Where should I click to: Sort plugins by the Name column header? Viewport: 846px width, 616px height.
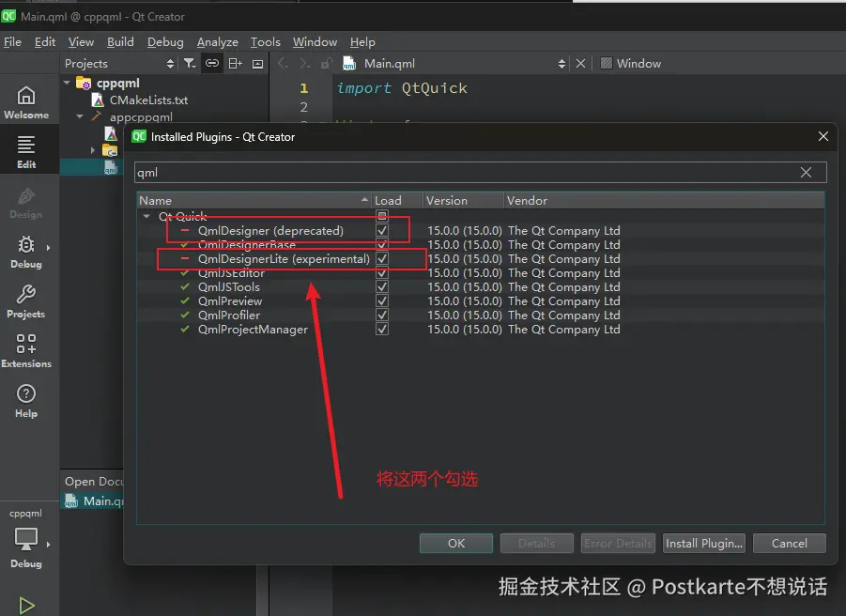tap(254, 201)
